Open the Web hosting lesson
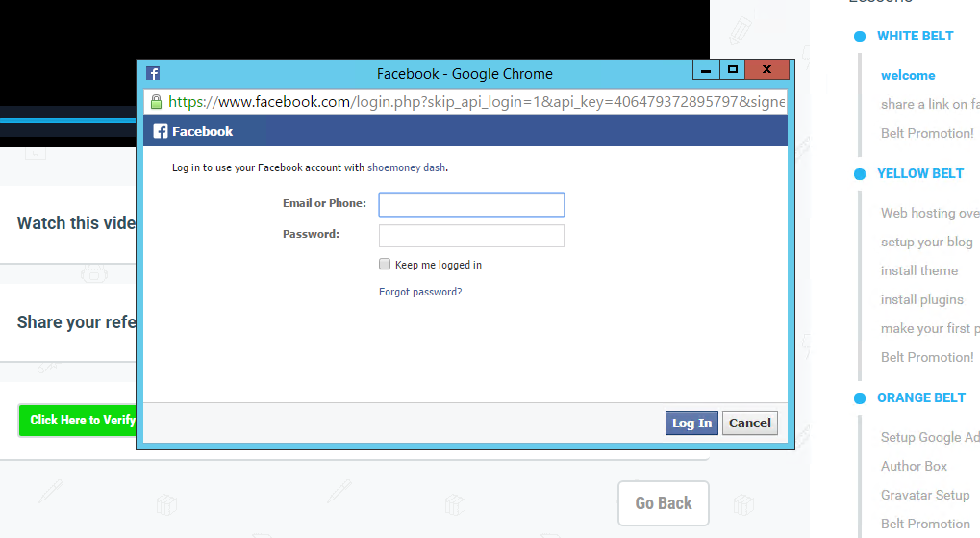Image resolution: width=980 pixels, height=538 pixels. coord(930,214)
